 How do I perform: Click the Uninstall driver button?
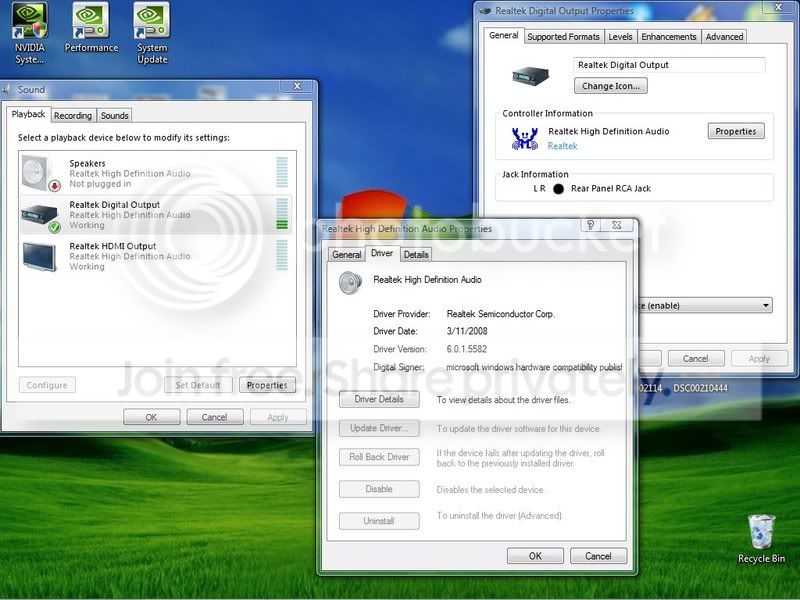tap(379, 521)
